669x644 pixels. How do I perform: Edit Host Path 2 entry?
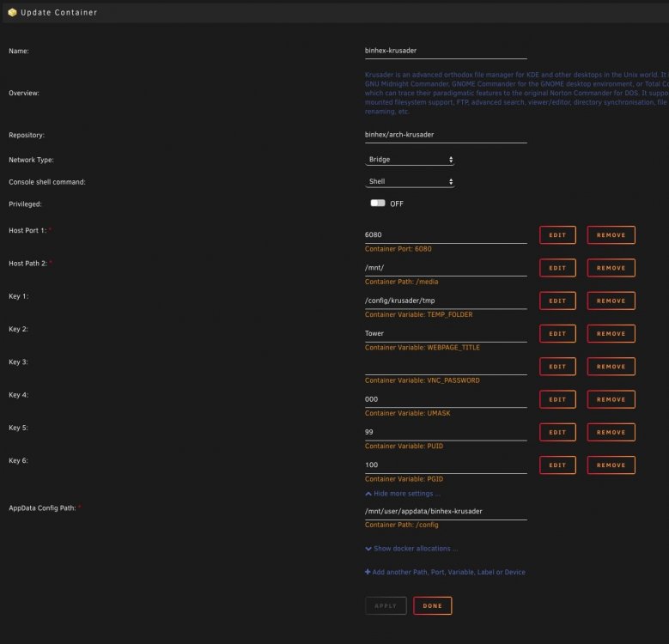pyautogui.click(x=557, y=268)
